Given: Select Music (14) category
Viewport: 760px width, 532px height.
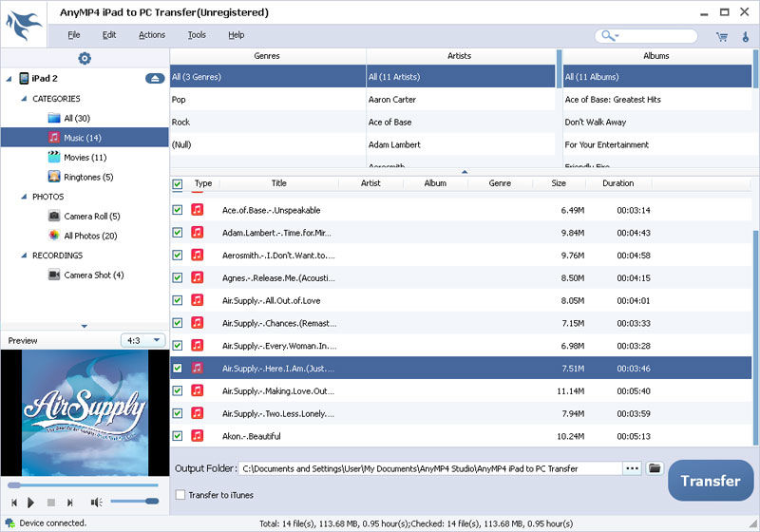Looking at the screenshot, I should coord(85,138).
